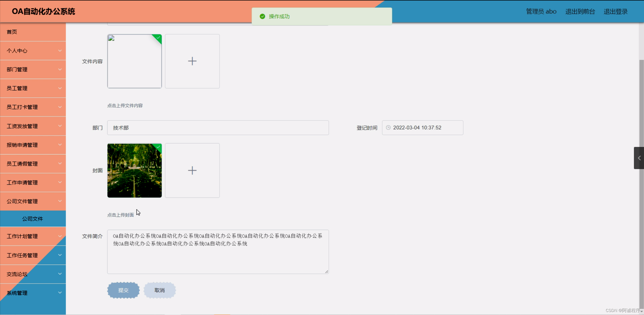
Task: Click the collapse arrow on the right edge
Action: coord(639,158)
